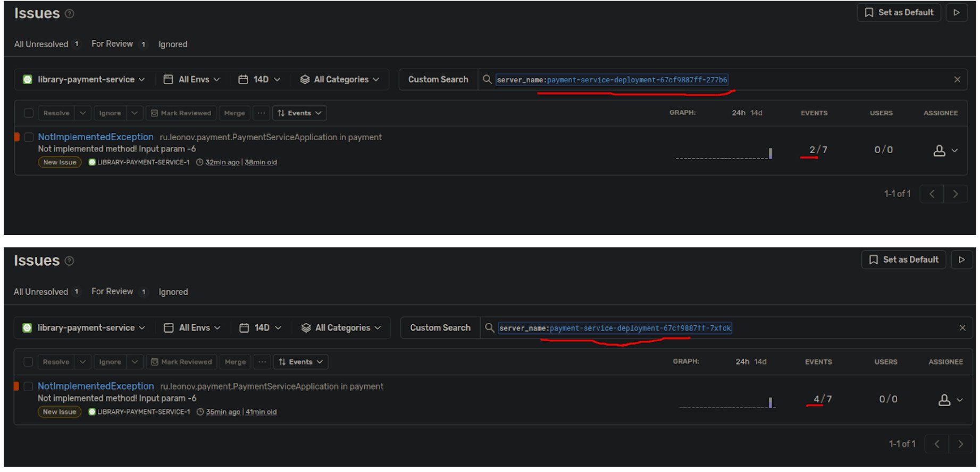Click the magnifier icon in the 7xfdk search bar
Viewport: 980px width, 472px height.
pos(490,328)
